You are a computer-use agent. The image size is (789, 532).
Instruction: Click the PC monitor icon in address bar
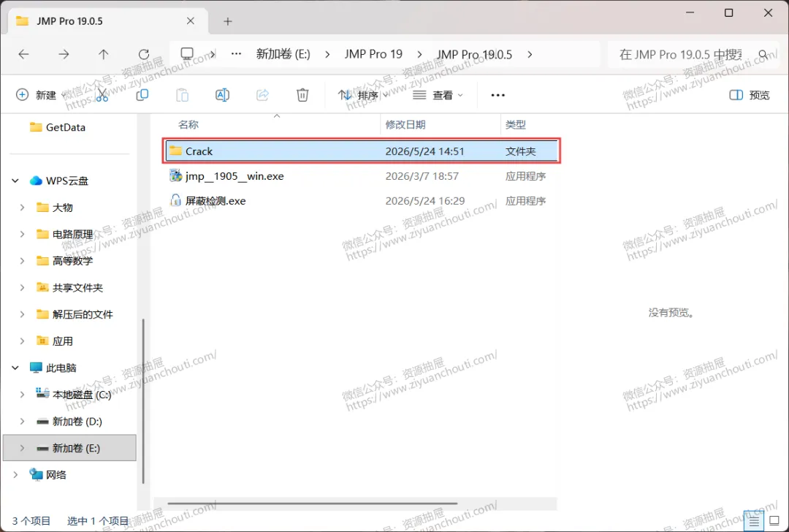click(x=187, y=54)
